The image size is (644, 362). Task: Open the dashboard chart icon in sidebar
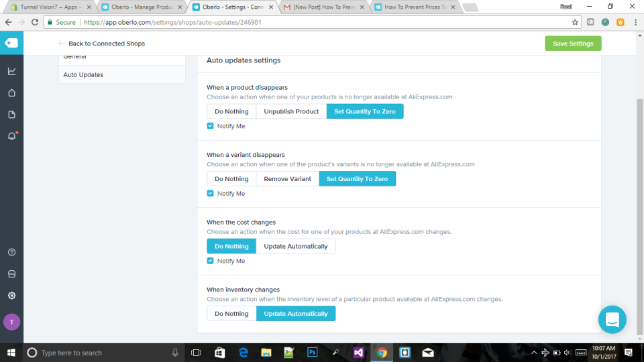click(11, 72)
